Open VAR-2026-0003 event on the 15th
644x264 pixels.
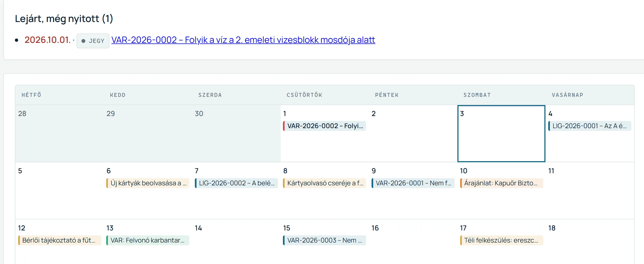[x=324, y=240]
